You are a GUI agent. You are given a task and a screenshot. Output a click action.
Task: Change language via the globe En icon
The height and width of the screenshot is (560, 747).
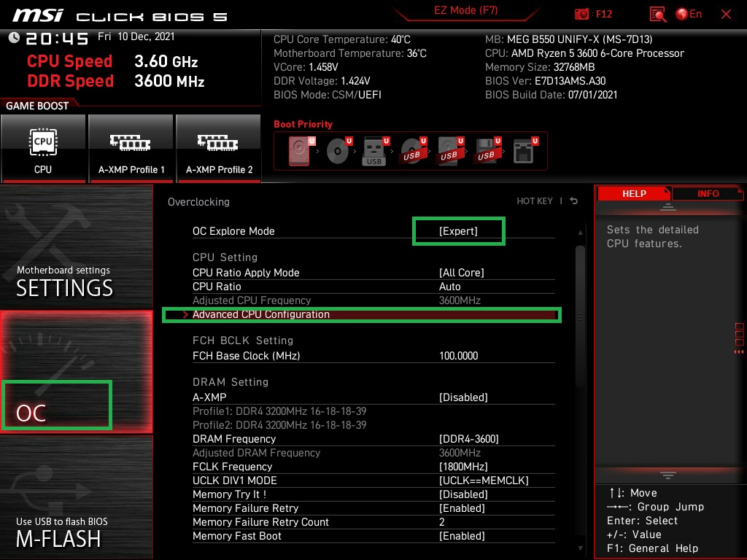689,15
